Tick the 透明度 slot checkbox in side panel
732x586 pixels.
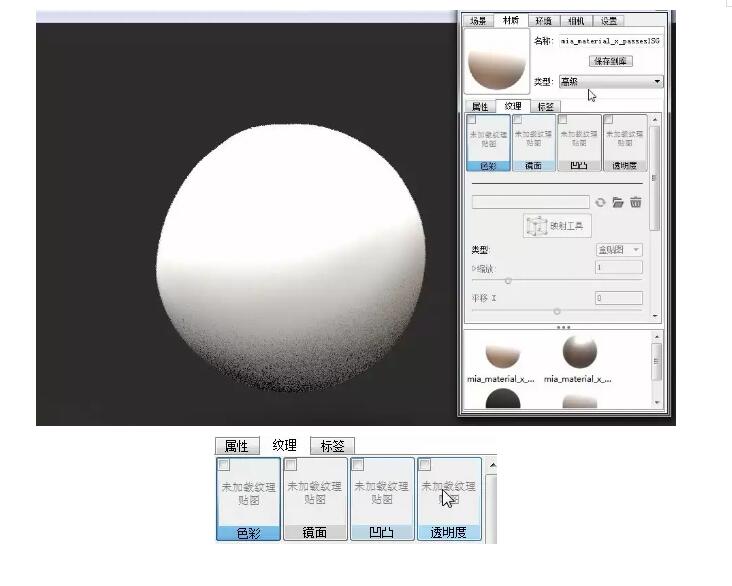tap(608, 120)
